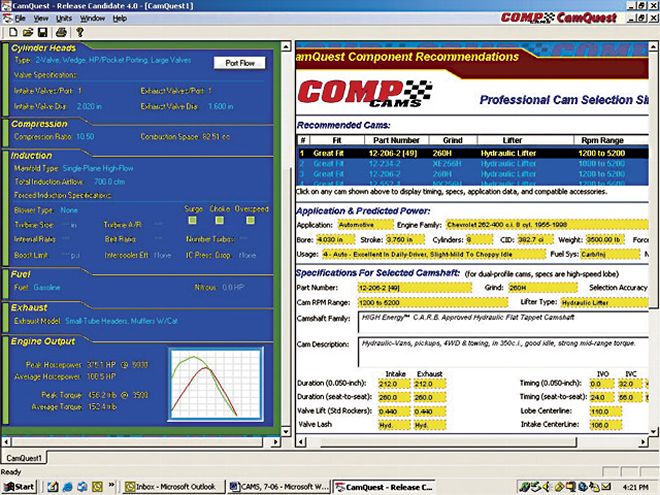Screen dimensions: 660x495
Task: Click the Fuel Sys field showing Carb/Inj
Action: (610, 254)
